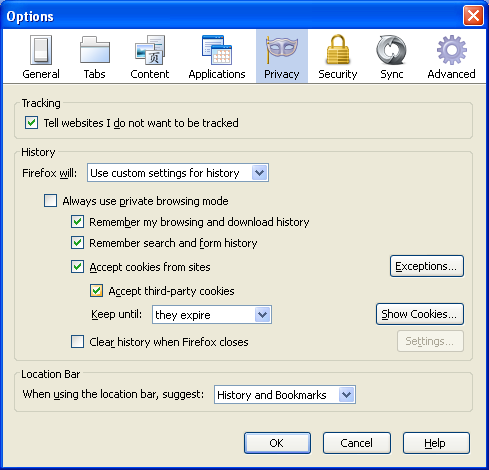Click the Exceptions... button
Viewport: 489px width, 470px height.
(x=427, y=266)
